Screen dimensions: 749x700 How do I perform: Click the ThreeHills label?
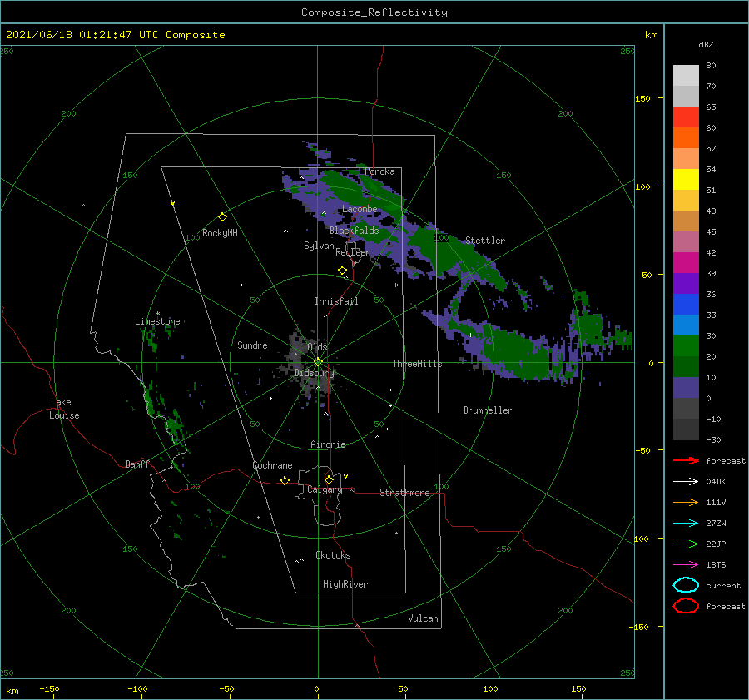417,364
